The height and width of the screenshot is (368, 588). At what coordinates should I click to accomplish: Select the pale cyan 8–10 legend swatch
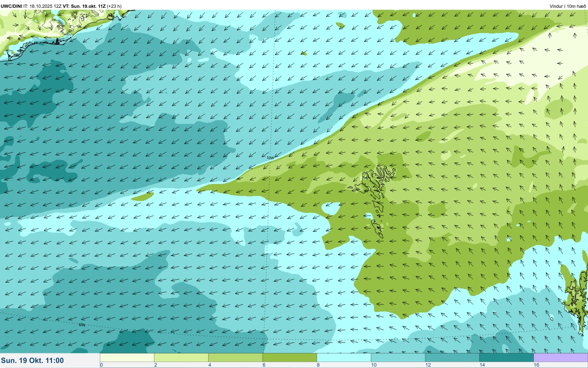pos(344,357)
